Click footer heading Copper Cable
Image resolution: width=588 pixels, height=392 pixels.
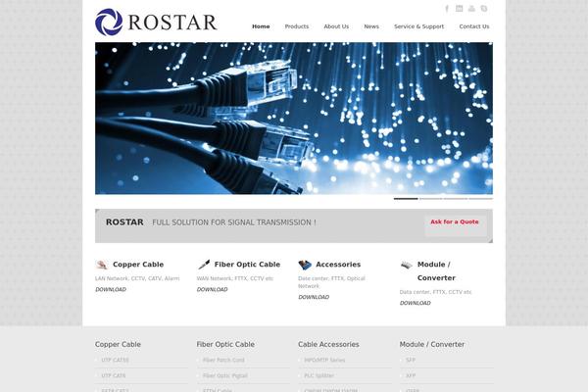(118, 344)
